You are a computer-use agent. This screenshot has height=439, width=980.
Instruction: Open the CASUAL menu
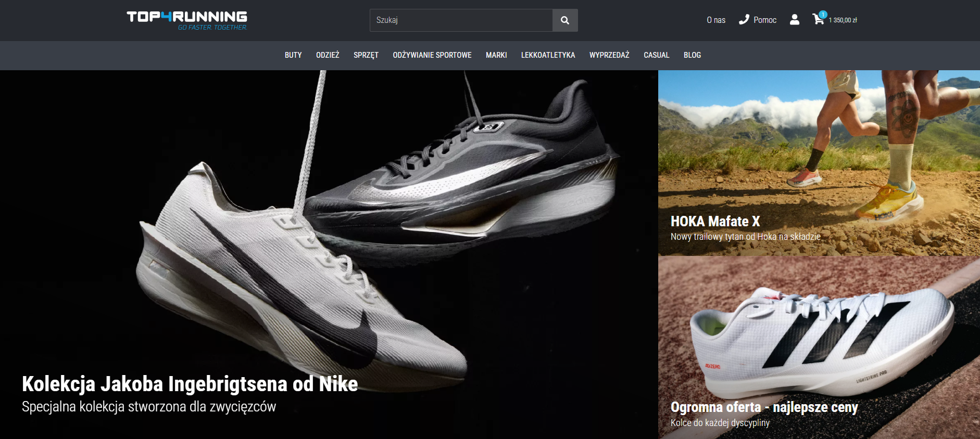[x=656, y=55]
